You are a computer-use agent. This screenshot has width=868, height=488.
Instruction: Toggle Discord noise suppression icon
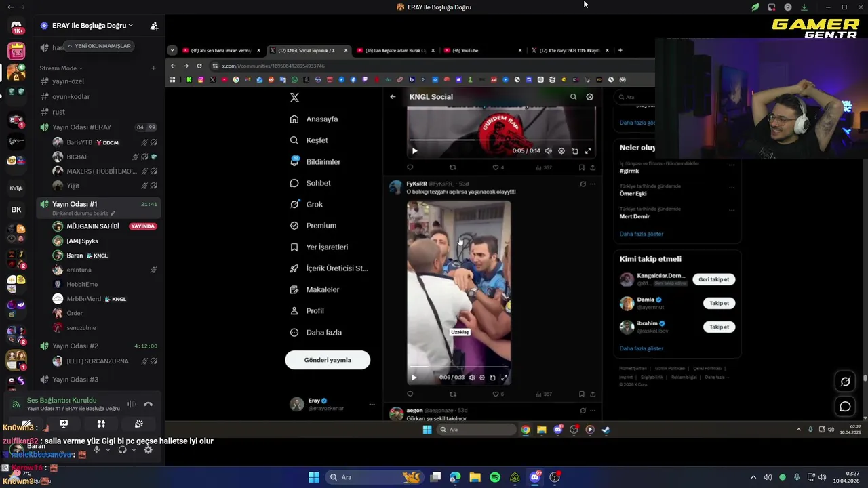pyautogui.click(x=132, y=404)
